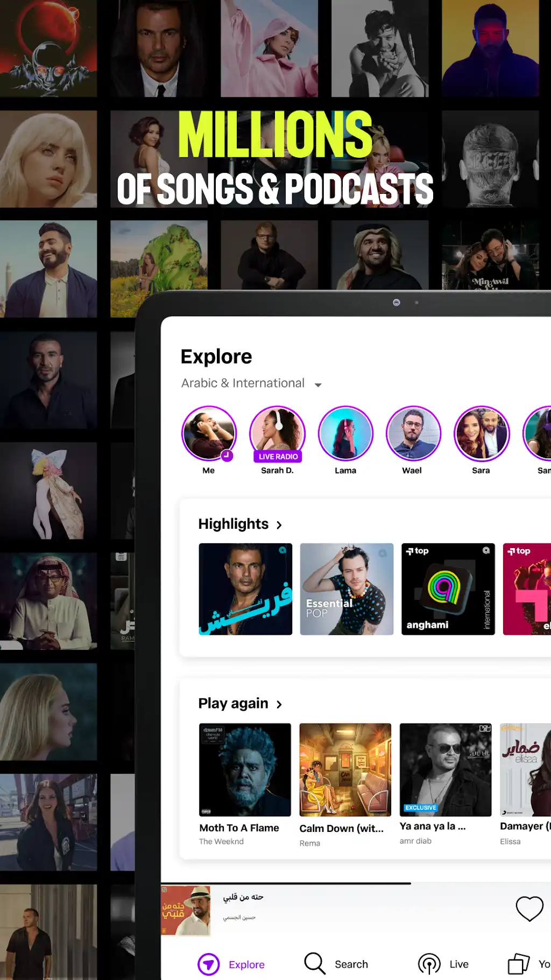View Lama's story circle
This screenshot has height=980, width=551.
click(x=345, y=433)
